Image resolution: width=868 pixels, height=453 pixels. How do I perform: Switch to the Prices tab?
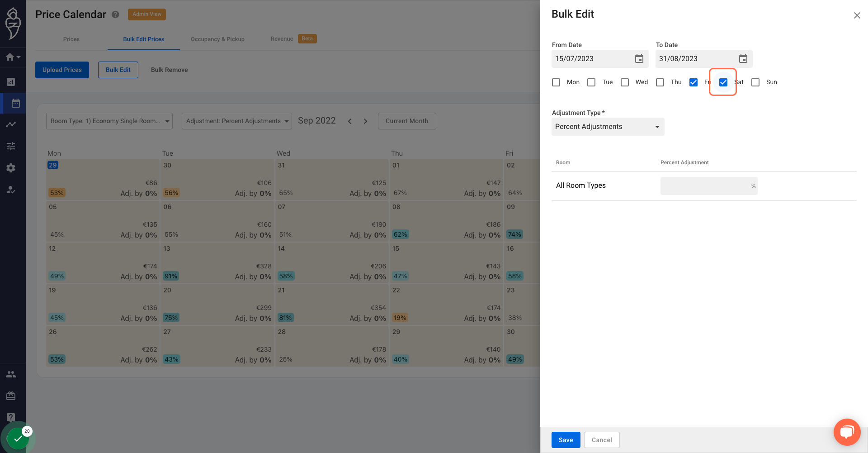pos(71,39)
